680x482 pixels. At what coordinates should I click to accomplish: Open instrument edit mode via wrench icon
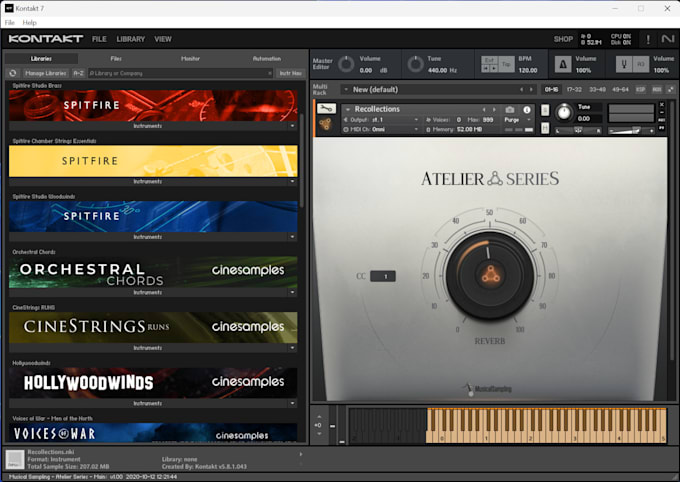click(x=326, y=108)
